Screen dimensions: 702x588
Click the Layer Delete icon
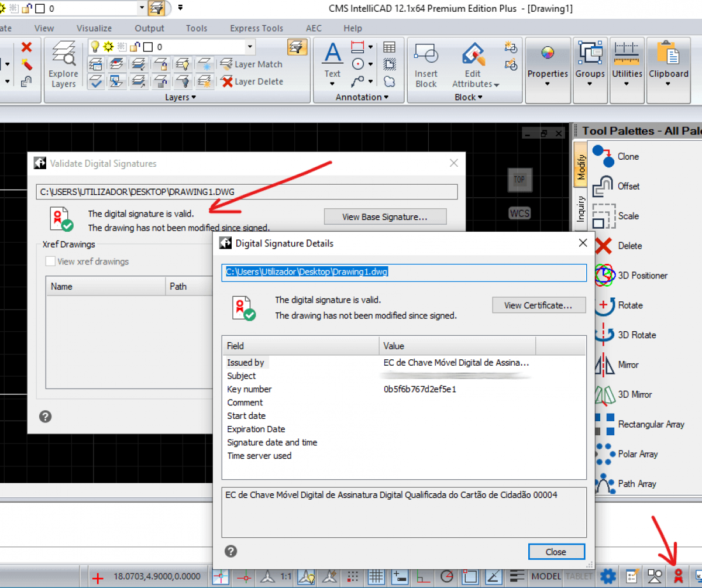pyautogui.click(x=227, y=81)
